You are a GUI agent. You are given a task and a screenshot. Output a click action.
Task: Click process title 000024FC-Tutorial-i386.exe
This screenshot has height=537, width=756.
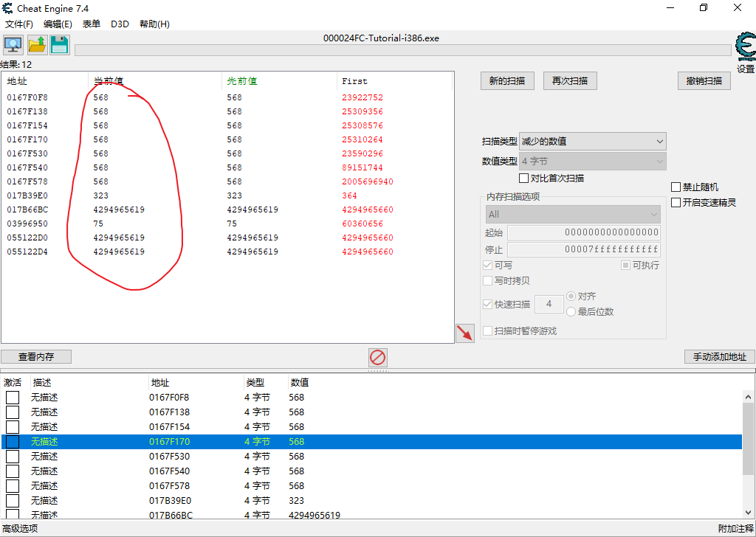click(381, 38)
